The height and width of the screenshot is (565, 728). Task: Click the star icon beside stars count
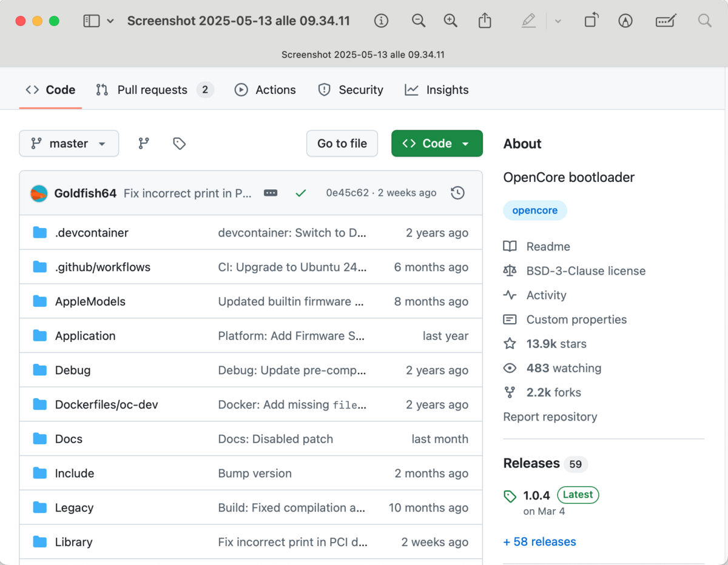coord(510,344)
